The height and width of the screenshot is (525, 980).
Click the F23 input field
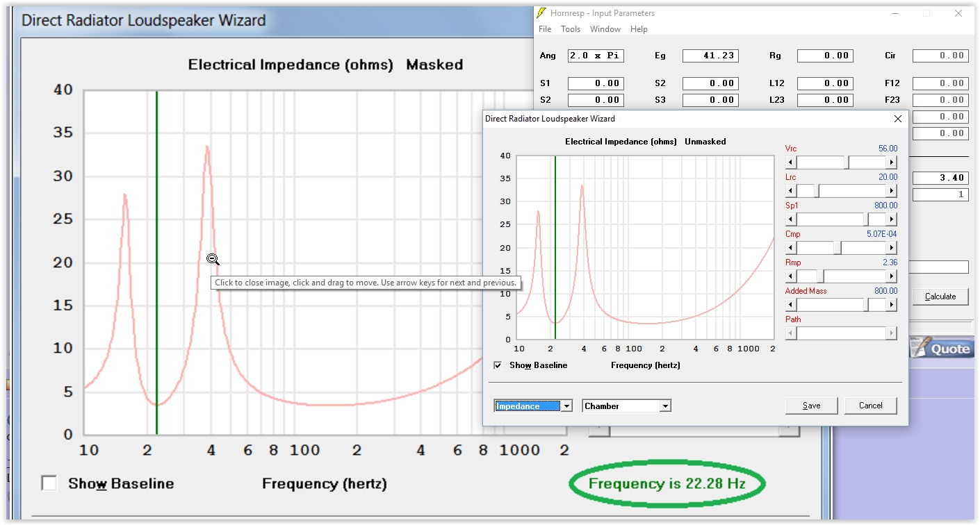pos(940,100)
